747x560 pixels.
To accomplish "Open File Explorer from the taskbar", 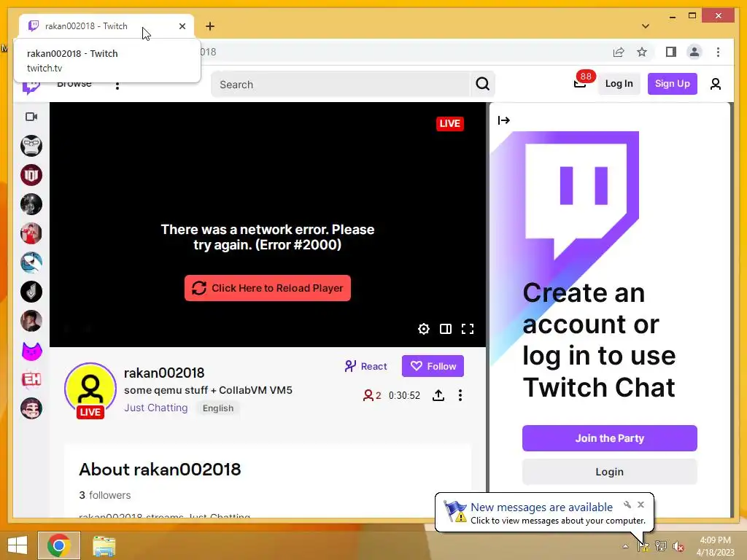I will coord(104,545).
